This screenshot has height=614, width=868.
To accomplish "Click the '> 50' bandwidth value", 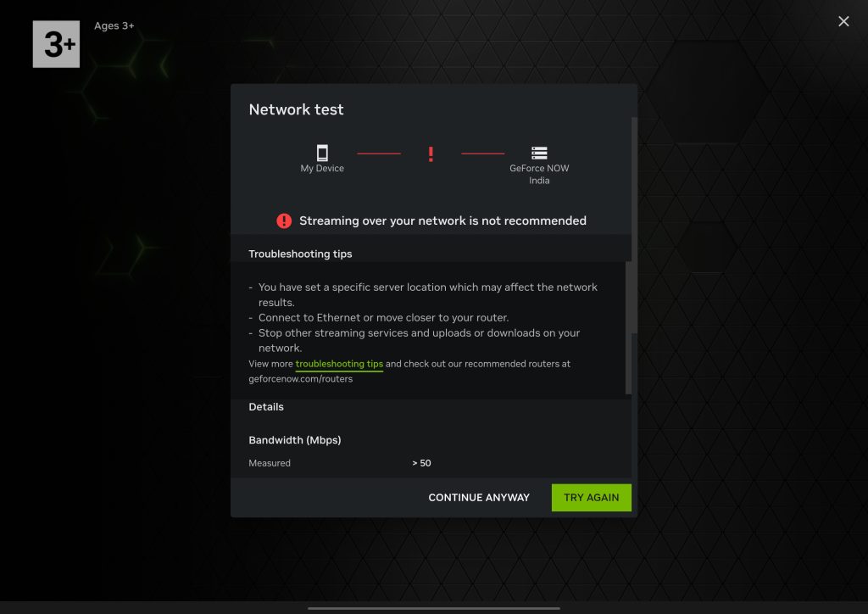I will [x=421, y=463].
